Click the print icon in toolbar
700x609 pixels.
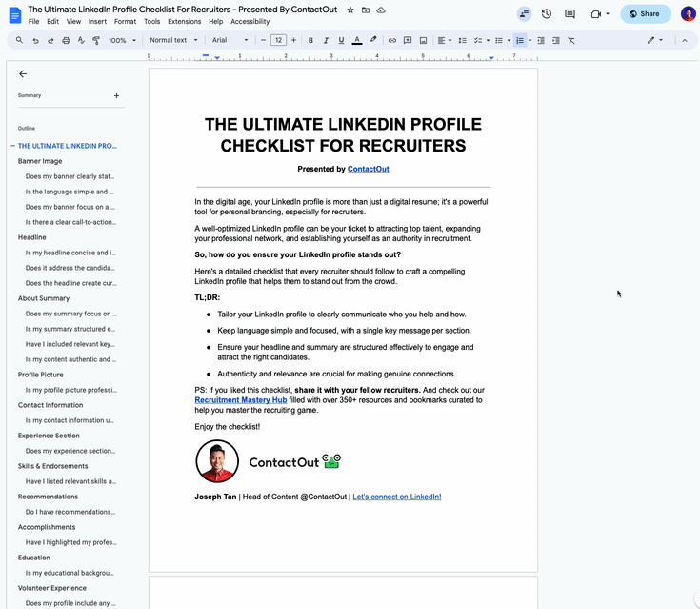click(66, 41)
